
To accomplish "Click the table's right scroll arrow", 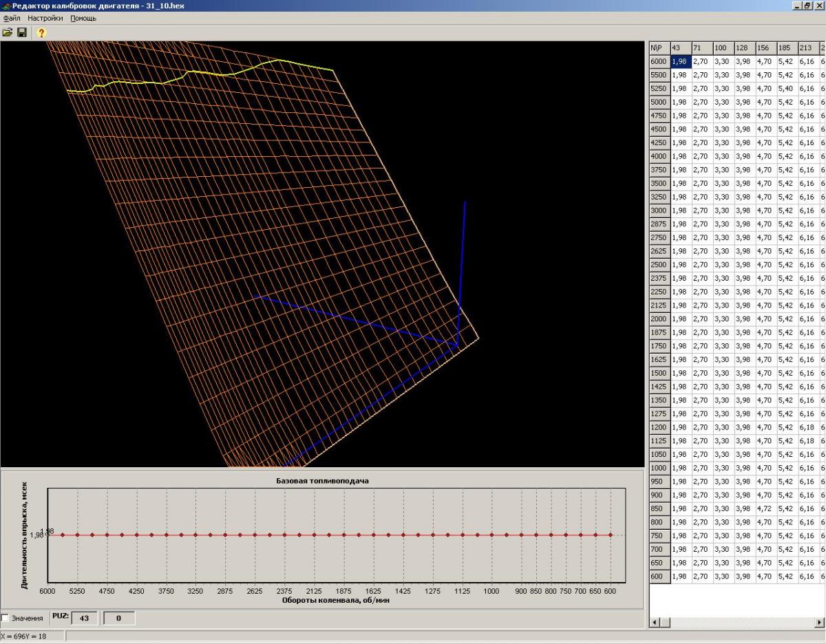I will click(819, 622).
